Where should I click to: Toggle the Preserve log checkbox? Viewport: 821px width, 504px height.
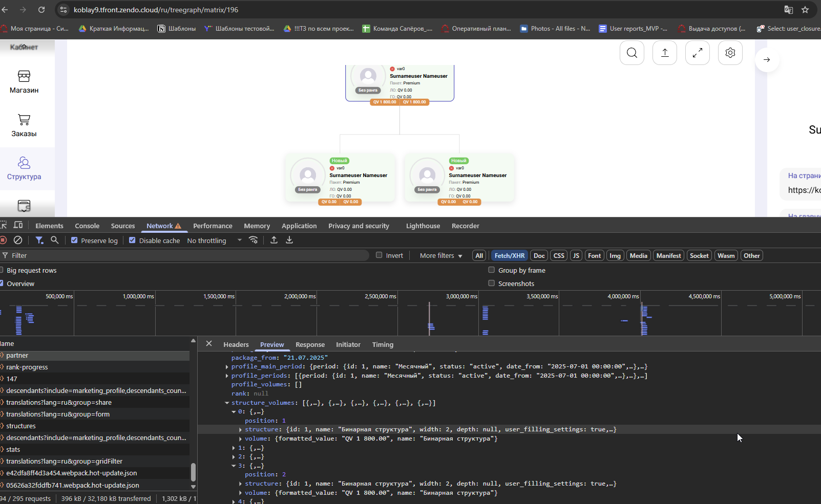click(x=74, y=240)
